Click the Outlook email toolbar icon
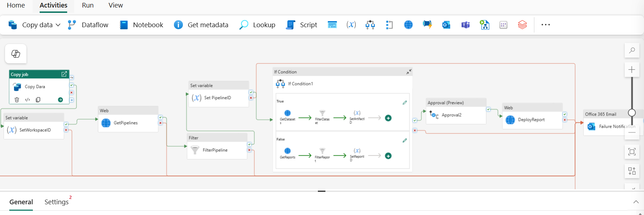The width and height of the screenshot is (644, 215). coord(446,25)
